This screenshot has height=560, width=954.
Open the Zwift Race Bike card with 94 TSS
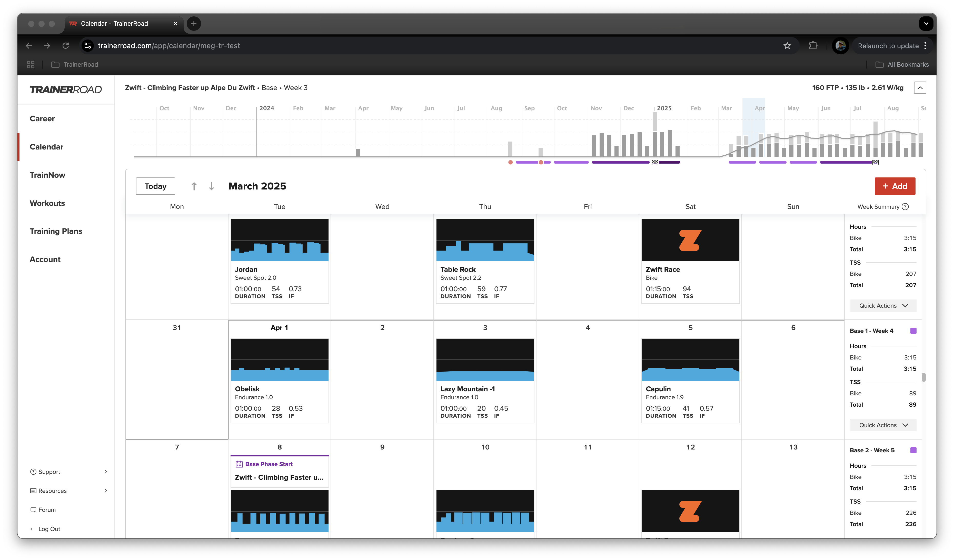(x=691, y=261)
